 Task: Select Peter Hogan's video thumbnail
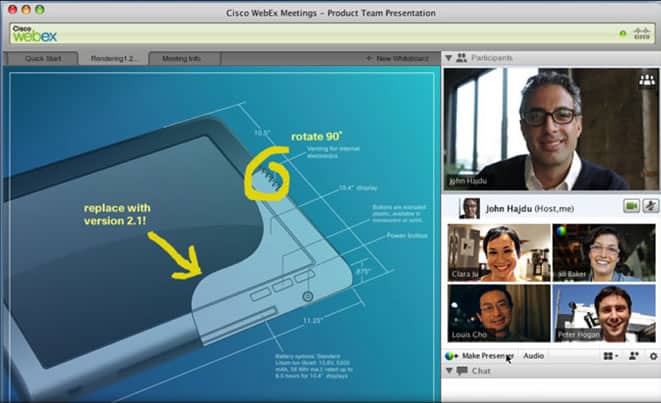click(x=604, y=313)
